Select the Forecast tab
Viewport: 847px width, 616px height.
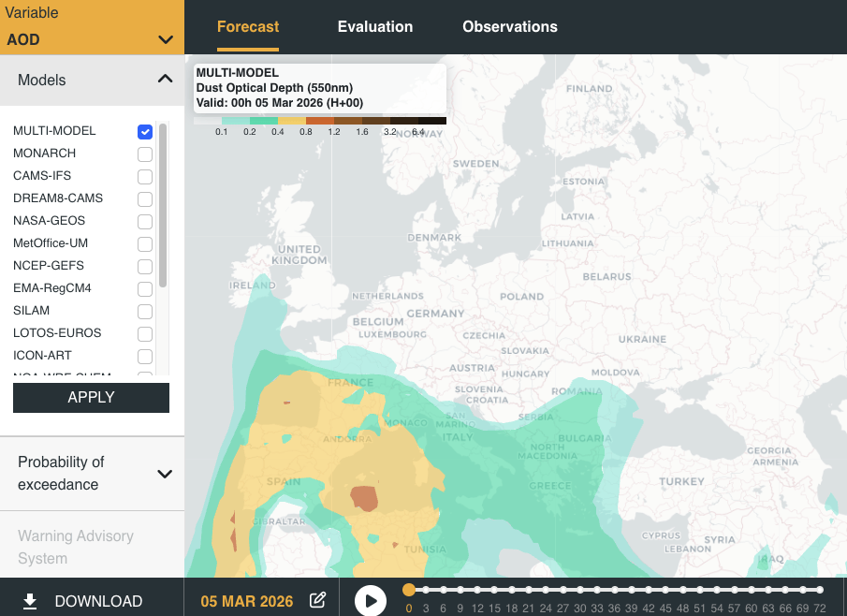248,27
